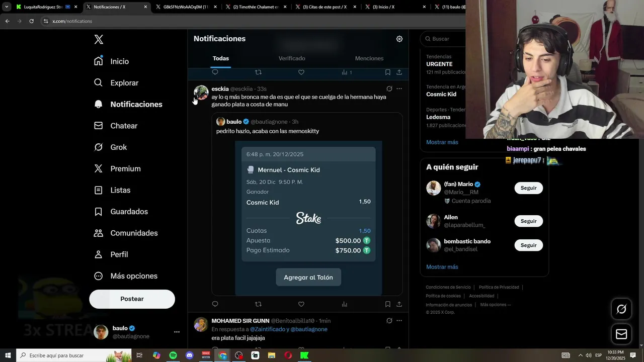The width and height of the screenshot is (644, 362).
Task: Follow Ailen
Action: point(528,221)
